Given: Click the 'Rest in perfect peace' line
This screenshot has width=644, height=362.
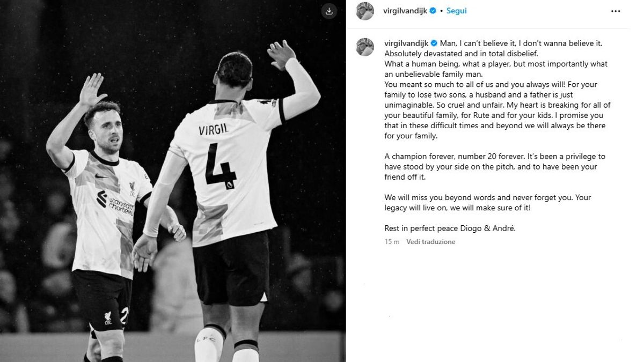Looking at the screenshot, I should click(450, 228).
